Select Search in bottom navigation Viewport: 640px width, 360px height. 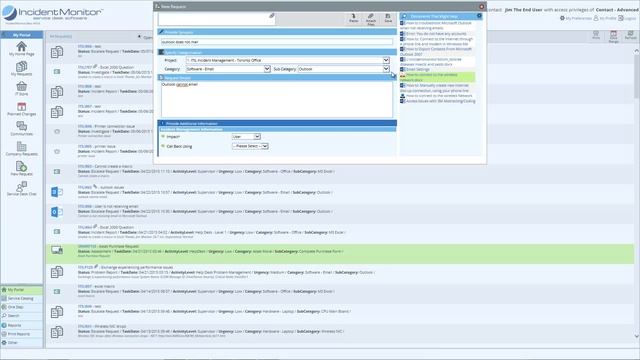(x=22, y=316)
